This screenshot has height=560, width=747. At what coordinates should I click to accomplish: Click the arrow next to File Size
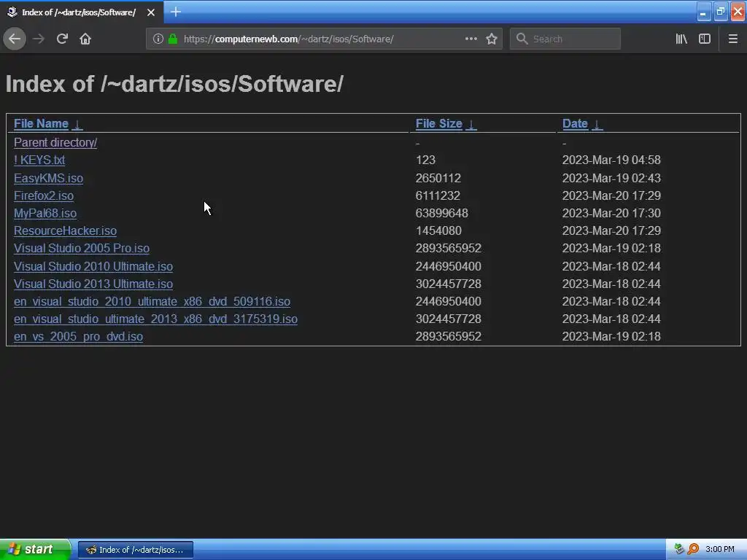click(x=471, y=124)
